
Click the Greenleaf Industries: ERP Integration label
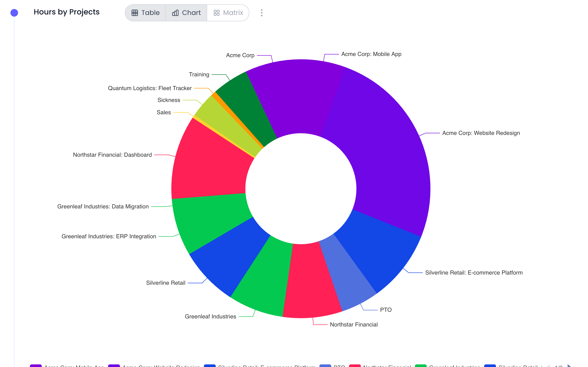[109, 236]
